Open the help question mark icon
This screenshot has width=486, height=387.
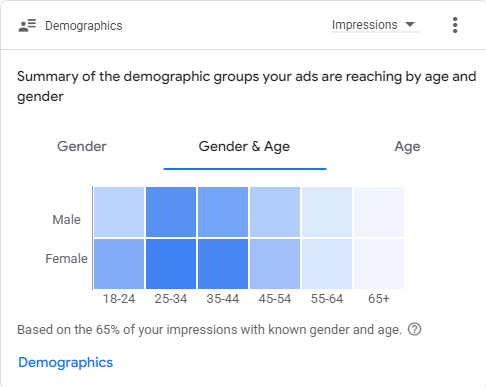coord(415,329)
